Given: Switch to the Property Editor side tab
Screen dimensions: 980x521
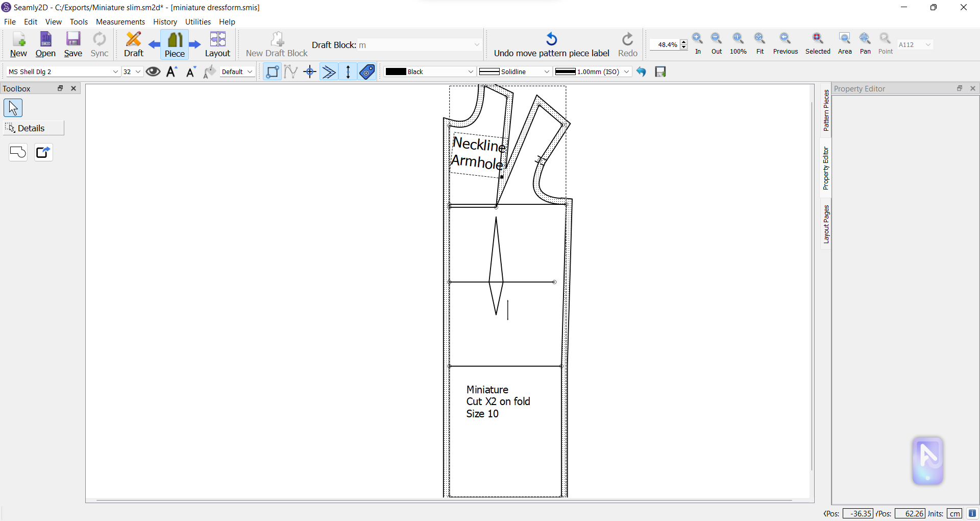Looking at the screenshot, I should point(826,168).
